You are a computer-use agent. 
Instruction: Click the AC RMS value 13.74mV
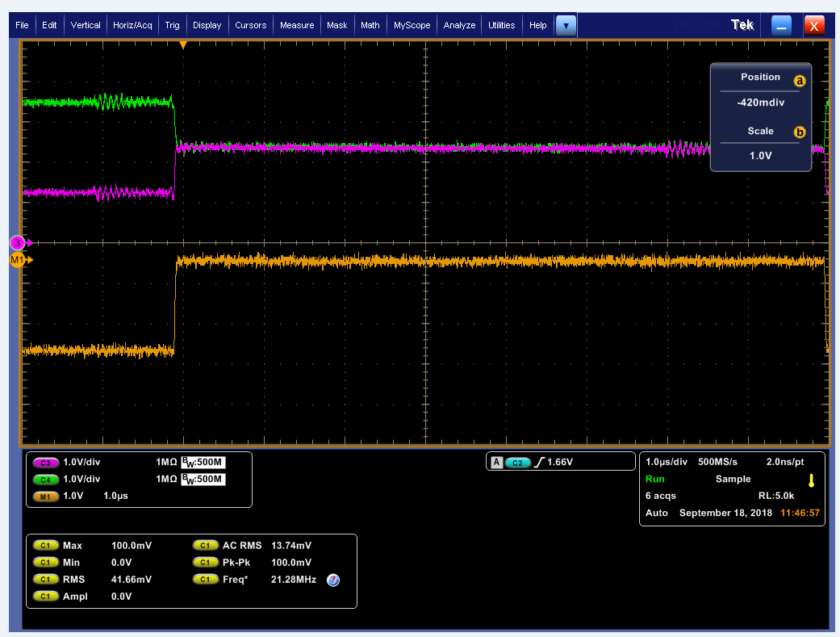[x=290, y=545]
